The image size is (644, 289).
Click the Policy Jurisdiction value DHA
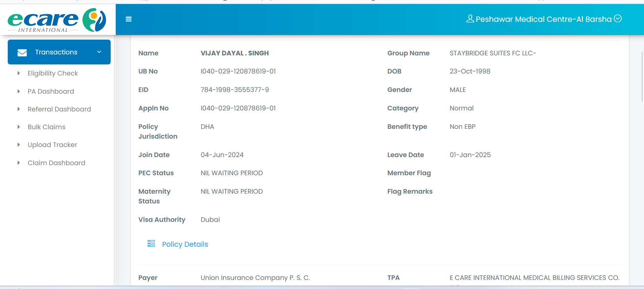(x=207, y=127)
